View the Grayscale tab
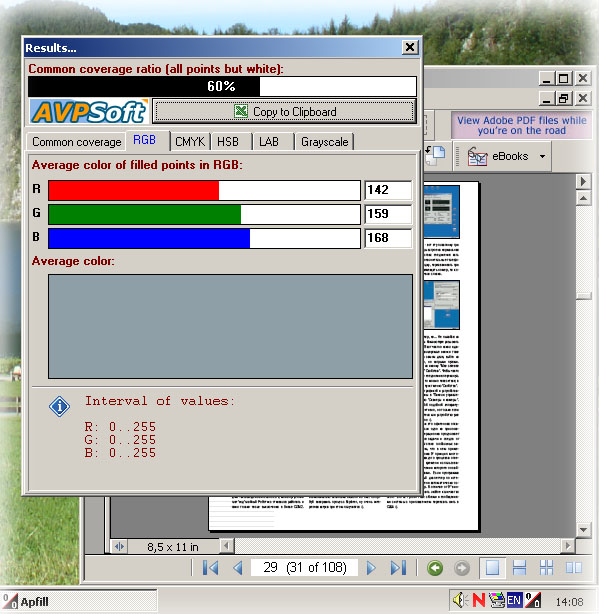 point(324,142)
